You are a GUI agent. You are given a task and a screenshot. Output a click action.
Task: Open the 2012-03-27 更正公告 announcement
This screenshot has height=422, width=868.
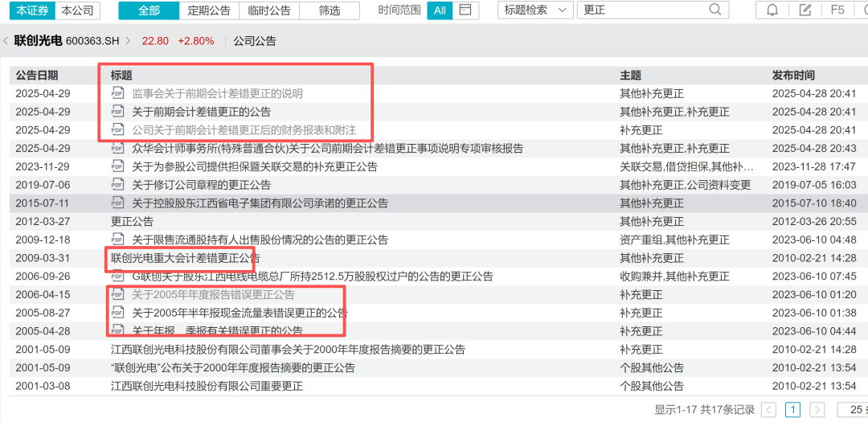point(132,222)
